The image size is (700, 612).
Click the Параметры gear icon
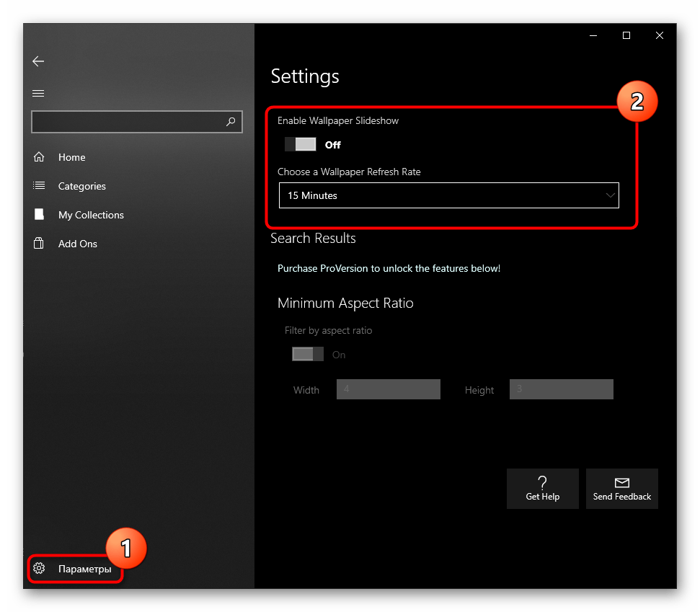click(40, 569)
